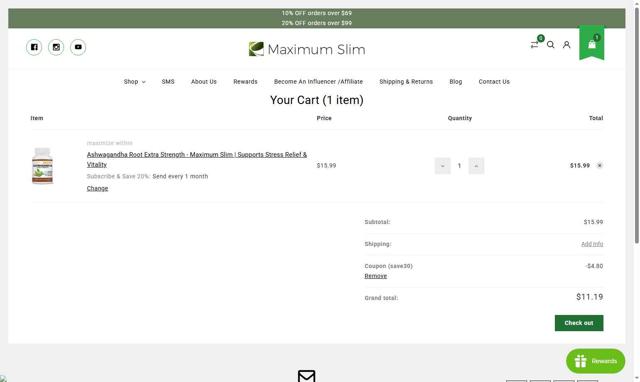The width and height of the screenshot is (640, 382).
Task: Click Add info shipping link
Action: [592, 244]
